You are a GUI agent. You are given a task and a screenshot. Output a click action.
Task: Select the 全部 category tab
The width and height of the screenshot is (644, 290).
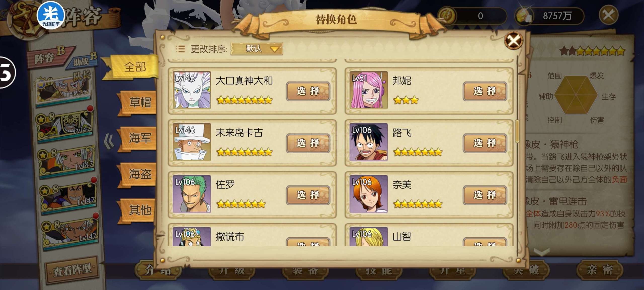coord(135,67)
